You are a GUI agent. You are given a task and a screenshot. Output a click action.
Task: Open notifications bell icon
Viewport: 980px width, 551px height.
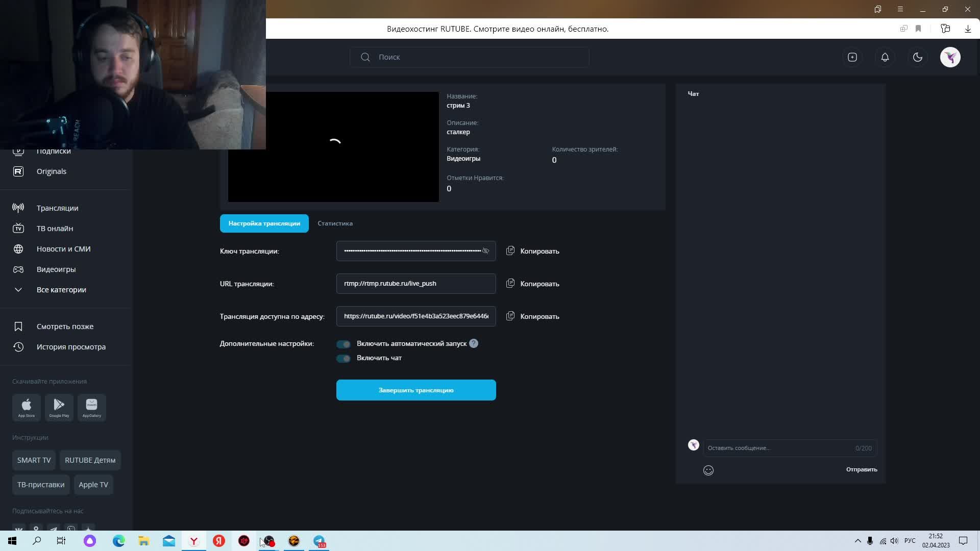pos(885,57)
